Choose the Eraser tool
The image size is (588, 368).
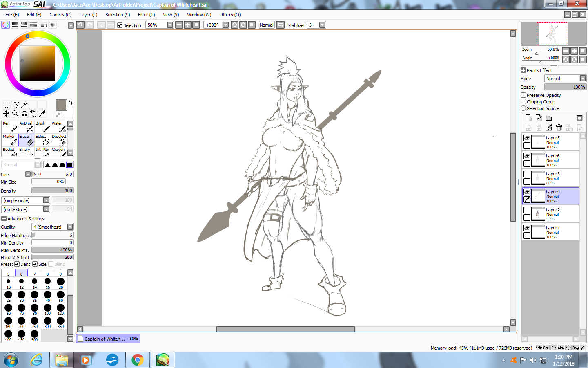click(x=26, y=140)
